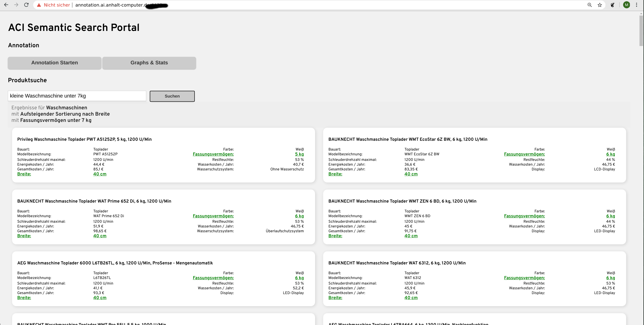Click '98,65 €' Gesamtkosten in WAT Prime card

click(100, 231)
